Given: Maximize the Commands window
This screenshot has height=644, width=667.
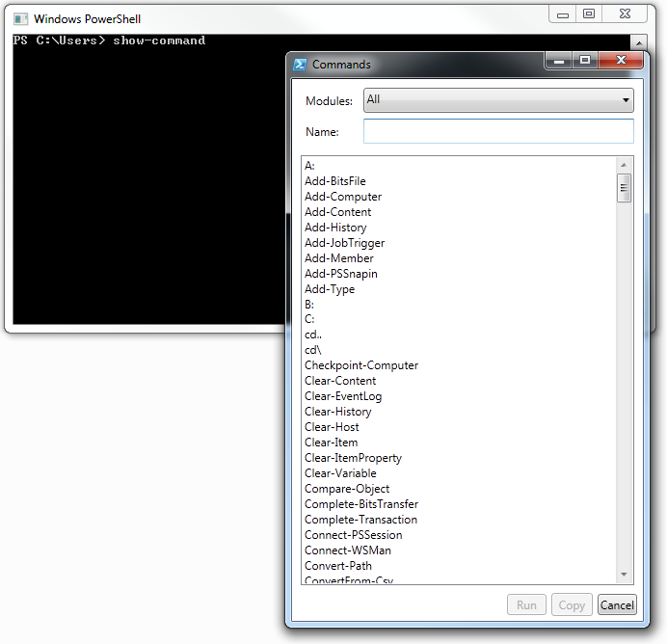Looking at the screenshot, I should click(x=585, y=61).
